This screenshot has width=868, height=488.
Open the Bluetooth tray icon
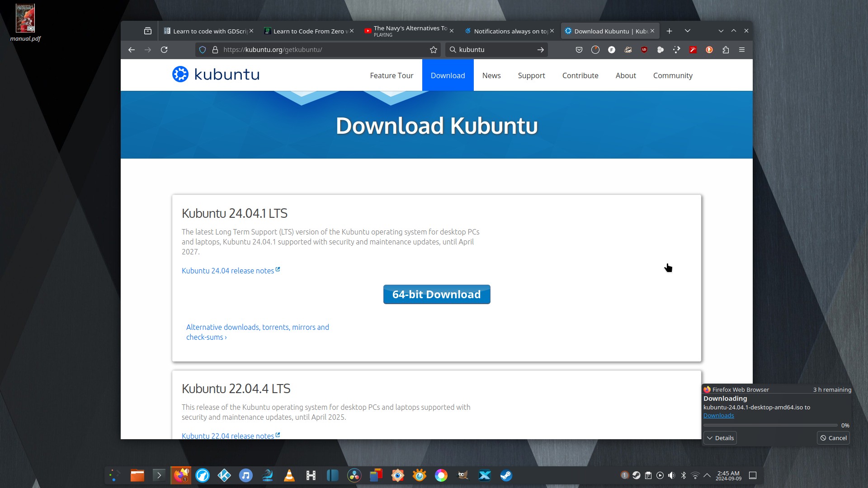(x=684, y=475)
